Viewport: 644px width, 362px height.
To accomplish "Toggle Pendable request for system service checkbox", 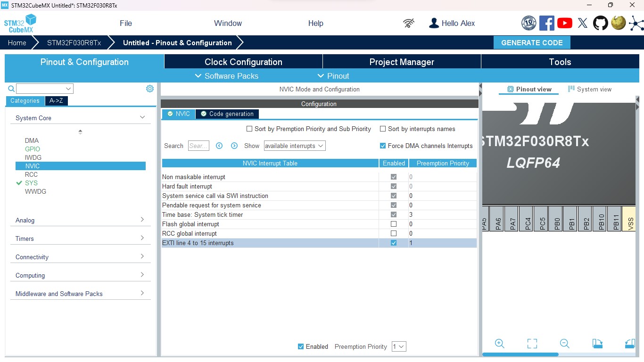I will pos(394,205).
